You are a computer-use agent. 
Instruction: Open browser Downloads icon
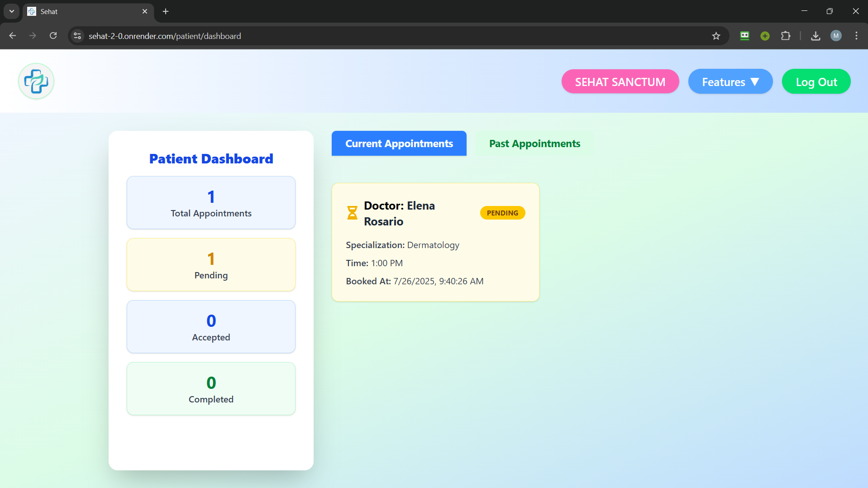click(x=816, y=36)
